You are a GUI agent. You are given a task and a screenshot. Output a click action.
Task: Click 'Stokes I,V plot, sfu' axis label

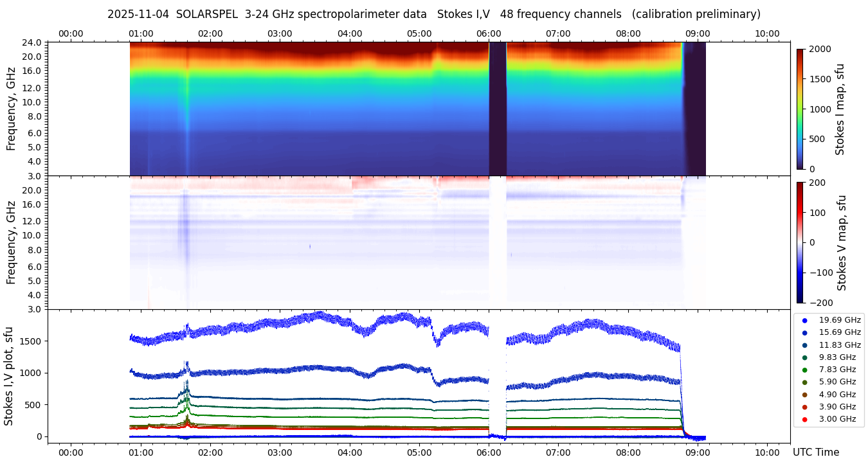point(9,375)
